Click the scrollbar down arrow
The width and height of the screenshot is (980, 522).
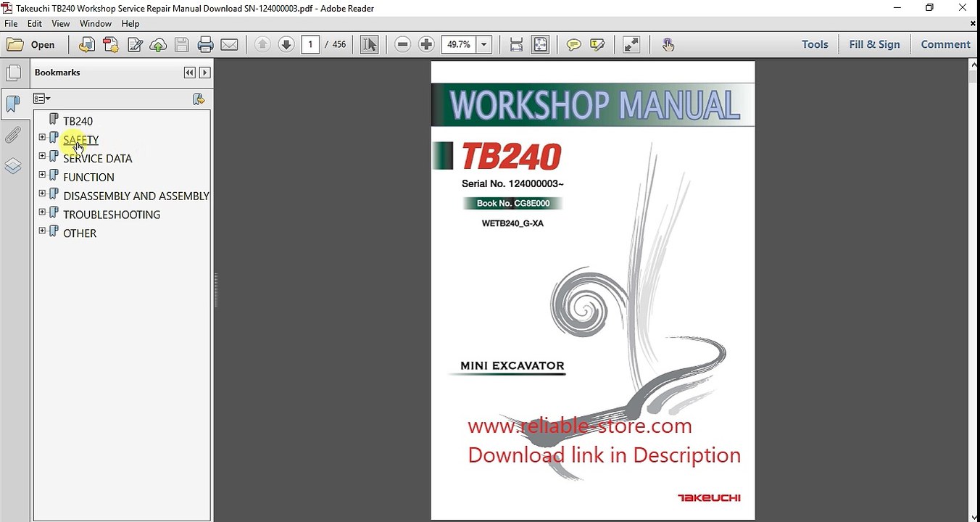pyautogui.click(x=973, y=517)
